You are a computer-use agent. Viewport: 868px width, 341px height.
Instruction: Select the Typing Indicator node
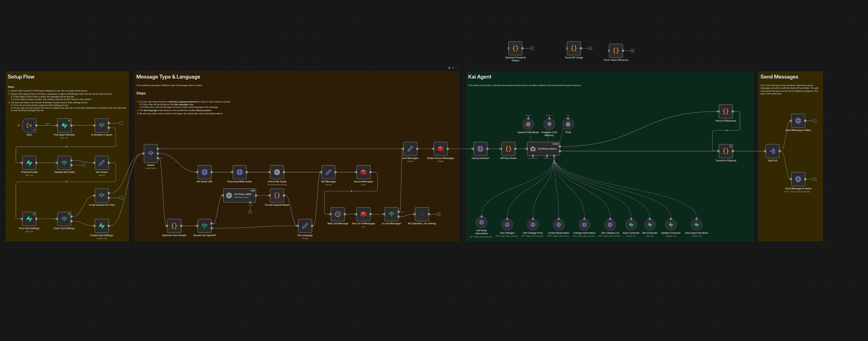480,148
